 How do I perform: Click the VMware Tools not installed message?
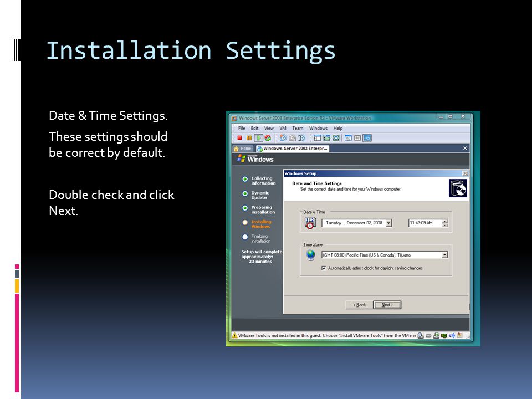(327, 336)
